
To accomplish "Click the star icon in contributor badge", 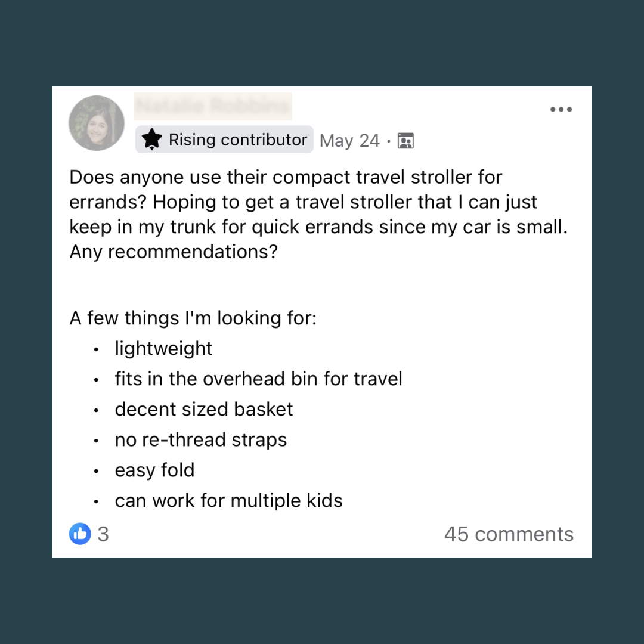I will point(153,140).
